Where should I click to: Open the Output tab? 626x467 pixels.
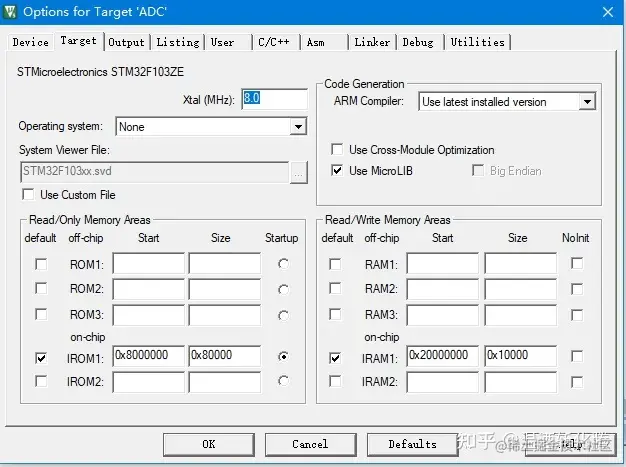point(126,42)
